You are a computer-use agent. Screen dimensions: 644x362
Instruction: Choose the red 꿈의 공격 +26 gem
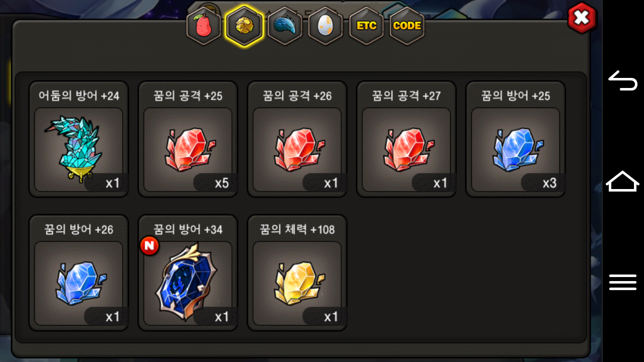(x=297, y=139)
